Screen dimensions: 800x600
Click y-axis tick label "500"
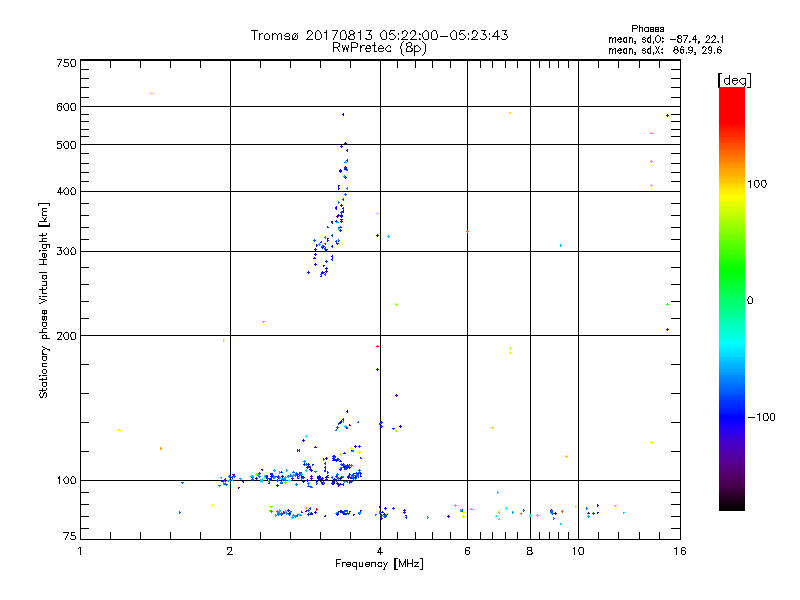click(66, 145)
